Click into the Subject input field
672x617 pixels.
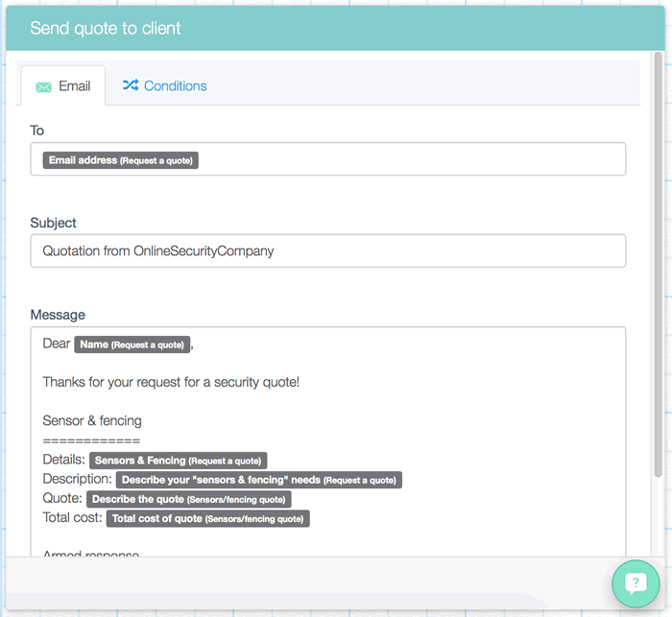click(x=328, y=251)
